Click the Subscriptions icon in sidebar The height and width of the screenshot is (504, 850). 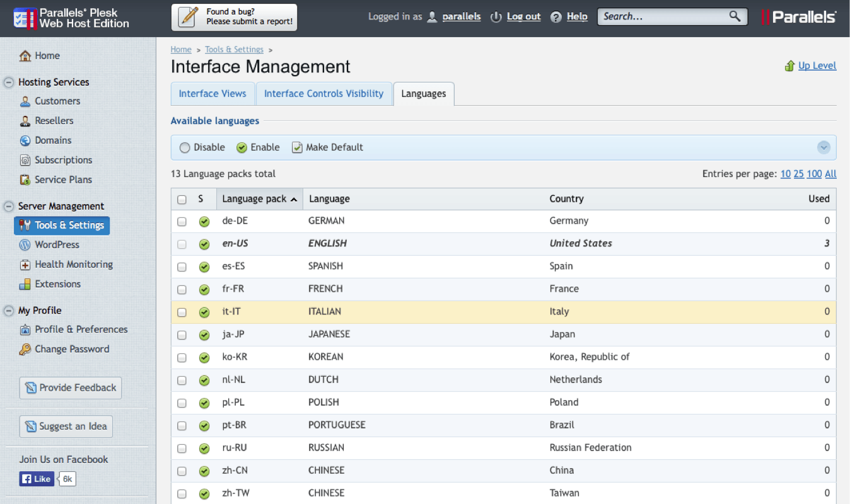[x=25, y=160]
